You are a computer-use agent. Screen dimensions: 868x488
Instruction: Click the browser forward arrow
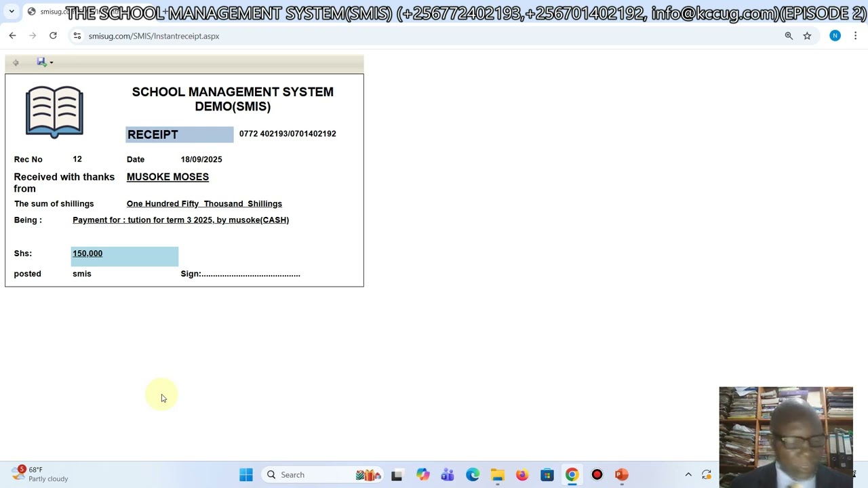click(33, 36)
